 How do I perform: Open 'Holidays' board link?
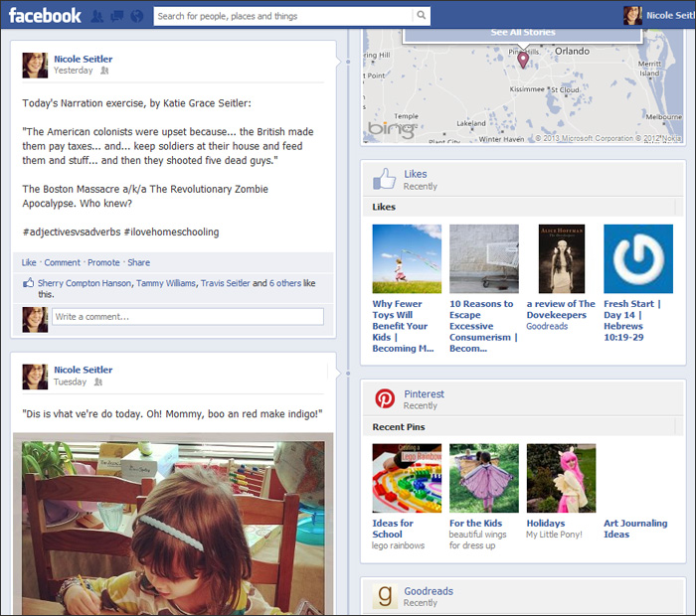point(546,524)
